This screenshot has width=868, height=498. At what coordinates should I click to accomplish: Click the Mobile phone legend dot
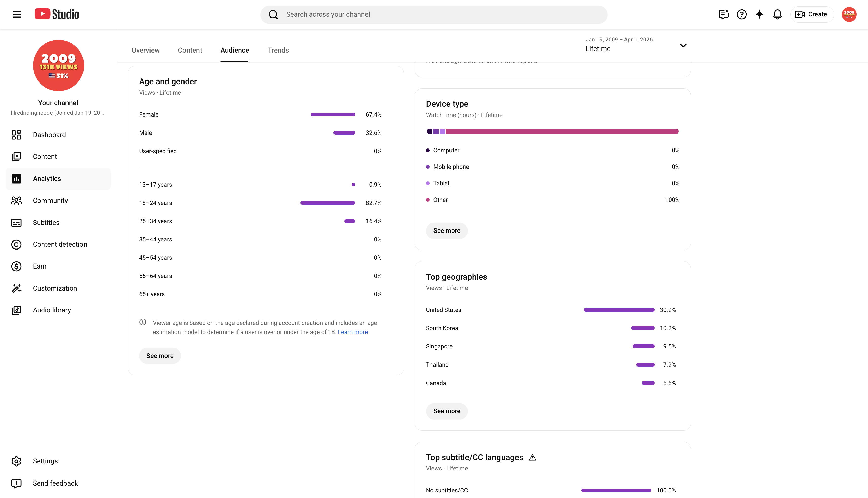[428, 167]
